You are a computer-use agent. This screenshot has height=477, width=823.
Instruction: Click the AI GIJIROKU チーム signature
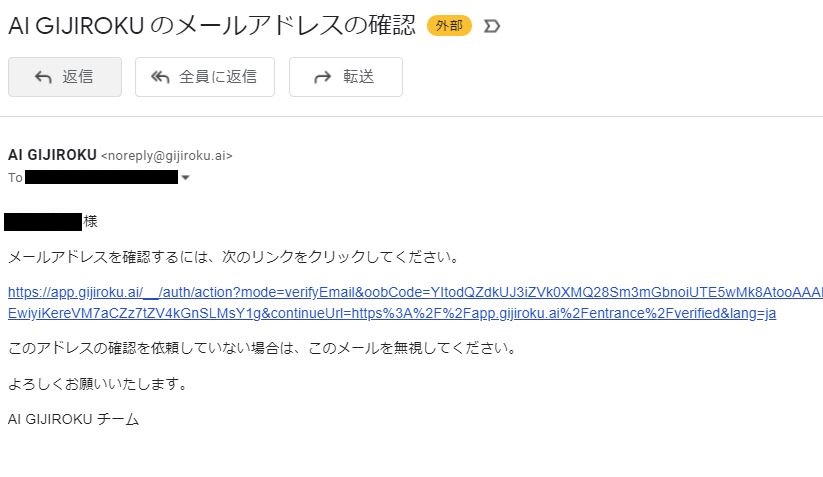(x=73, y=419)
